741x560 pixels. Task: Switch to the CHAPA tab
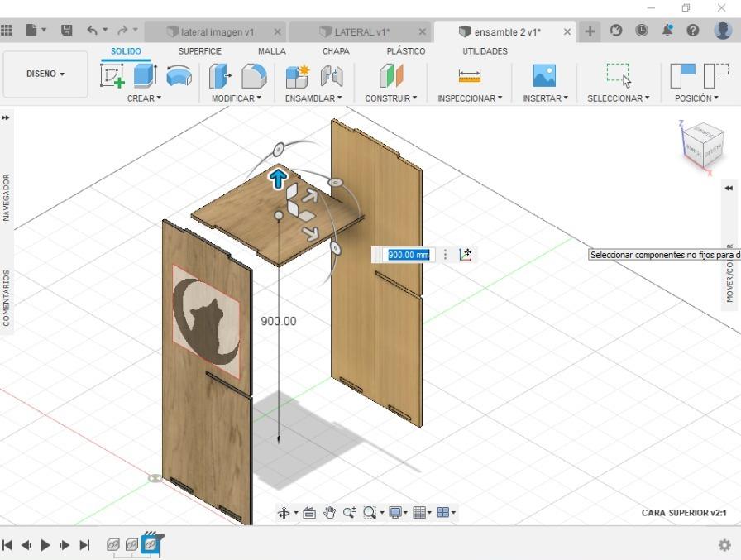tap(336, 51)
